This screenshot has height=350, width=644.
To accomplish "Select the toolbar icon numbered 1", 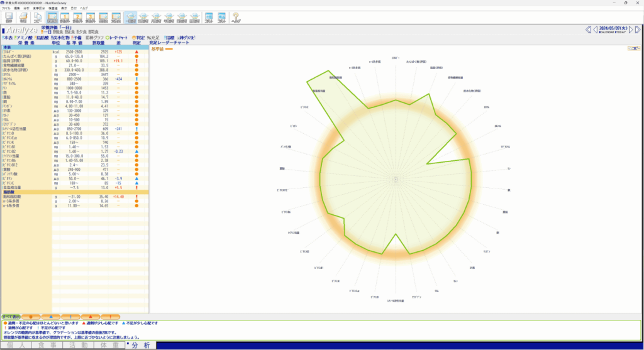I will [65, 18].
